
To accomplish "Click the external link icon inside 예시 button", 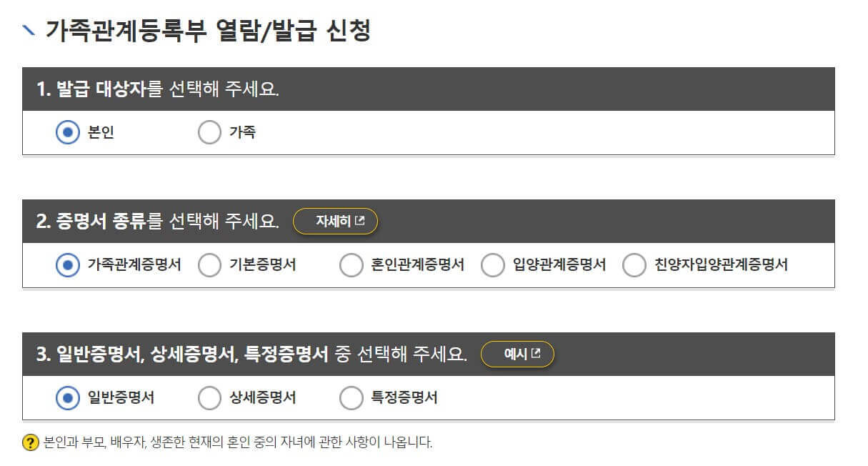I will (x=537, y=353).
